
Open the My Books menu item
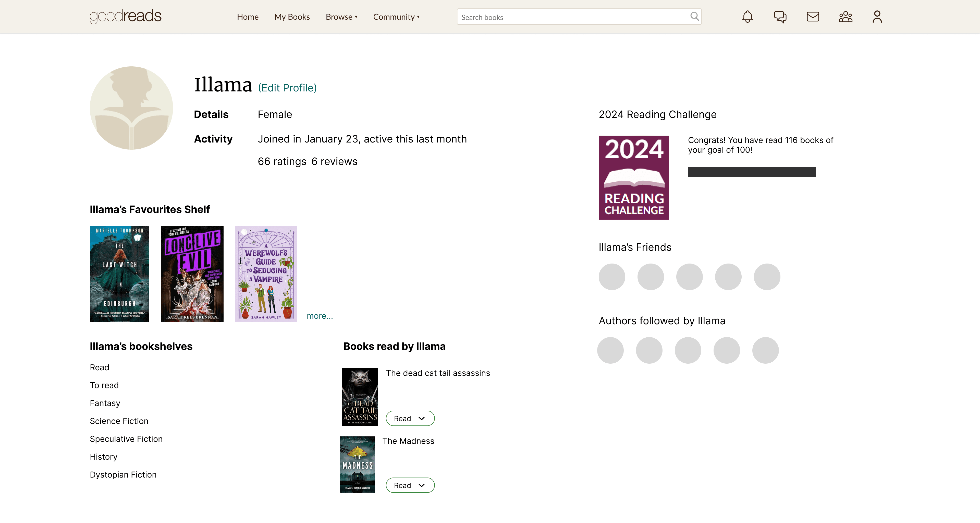tap(292, 17)
